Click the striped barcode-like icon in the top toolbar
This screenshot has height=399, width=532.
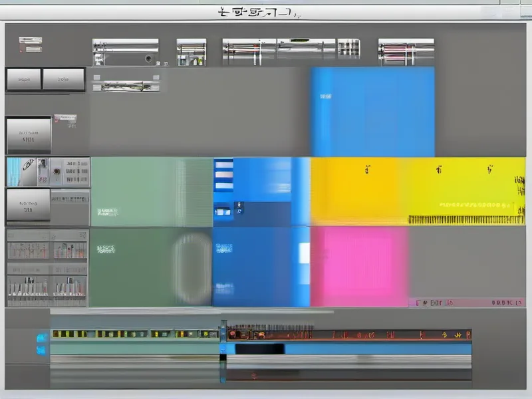[x=348, y=49]
